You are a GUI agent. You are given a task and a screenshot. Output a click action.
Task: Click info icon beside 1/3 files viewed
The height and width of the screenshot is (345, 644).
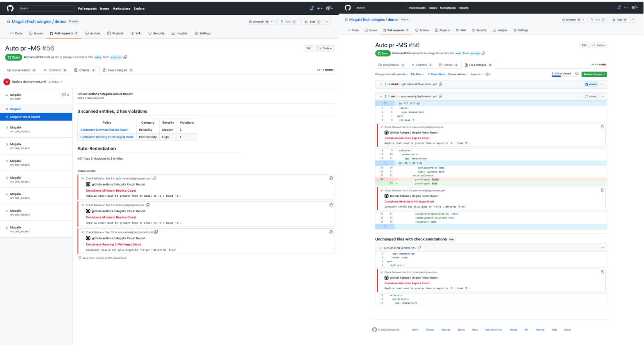point(577,73)
